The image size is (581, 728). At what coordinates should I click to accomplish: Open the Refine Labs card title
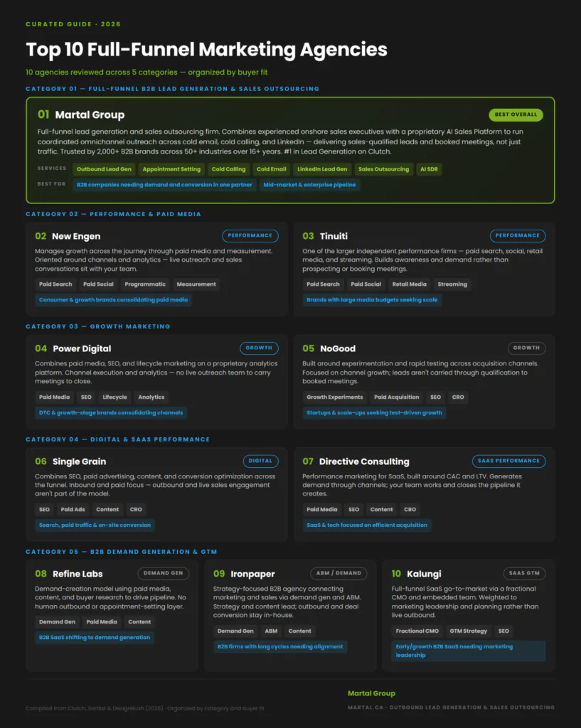78,574
